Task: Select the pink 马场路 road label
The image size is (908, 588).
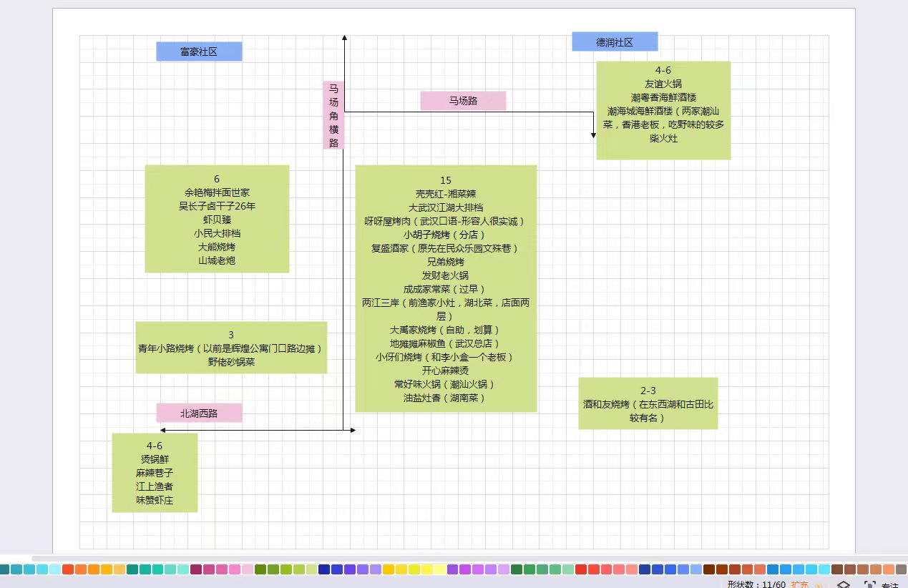Action: coord(463,101)
